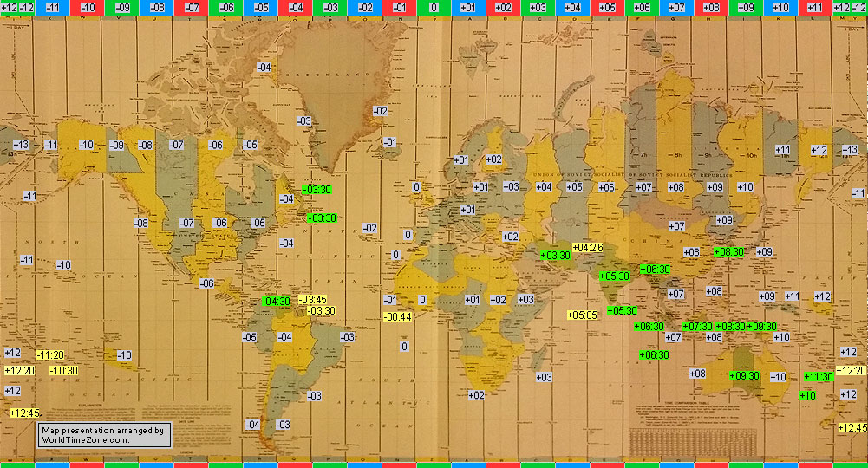This screenshot has height=468, width=868.
Task: Select the +11 cell in the top header strip
Action: (x=815, y=7)
